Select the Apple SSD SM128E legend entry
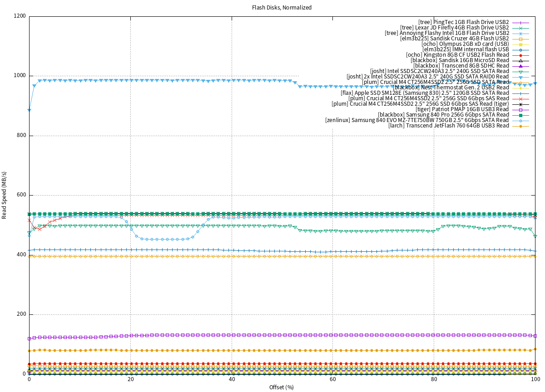This screenshot has height=392, width=545. [x=425, y=93]
